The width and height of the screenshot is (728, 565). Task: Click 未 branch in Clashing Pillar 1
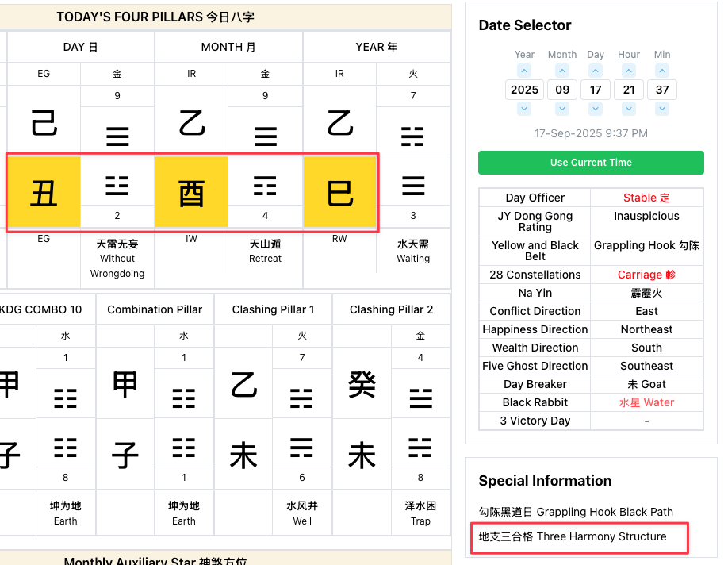click(x=243, y=455)
